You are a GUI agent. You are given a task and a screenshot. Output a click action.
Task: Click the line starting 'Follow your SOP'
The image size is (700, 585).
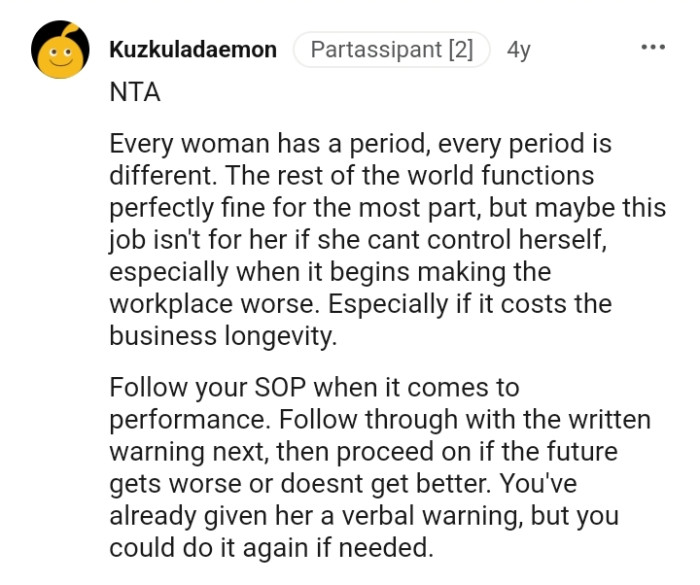[x=314, y=388]
